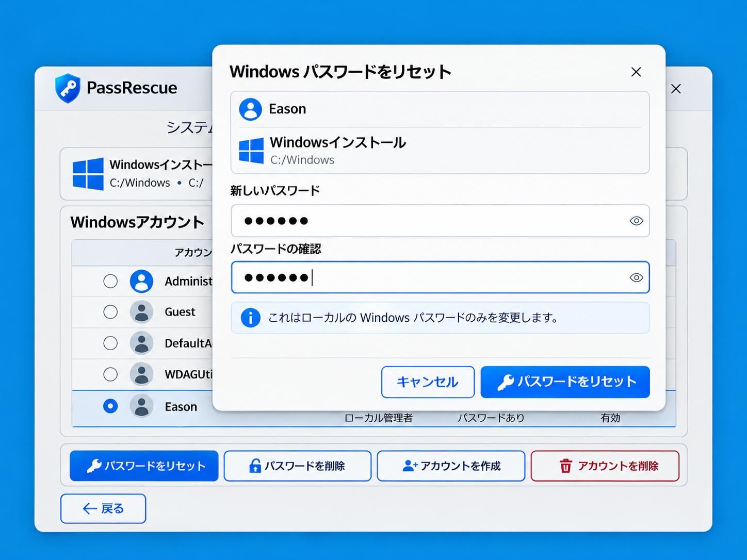Click the Eason avatar in account list
Image resolution: width=747 pixels, height=560 pixels.
[141, 406]
